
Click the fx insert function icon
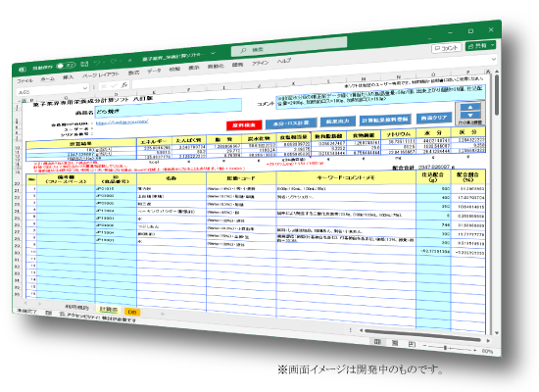[x=124, y=84]
